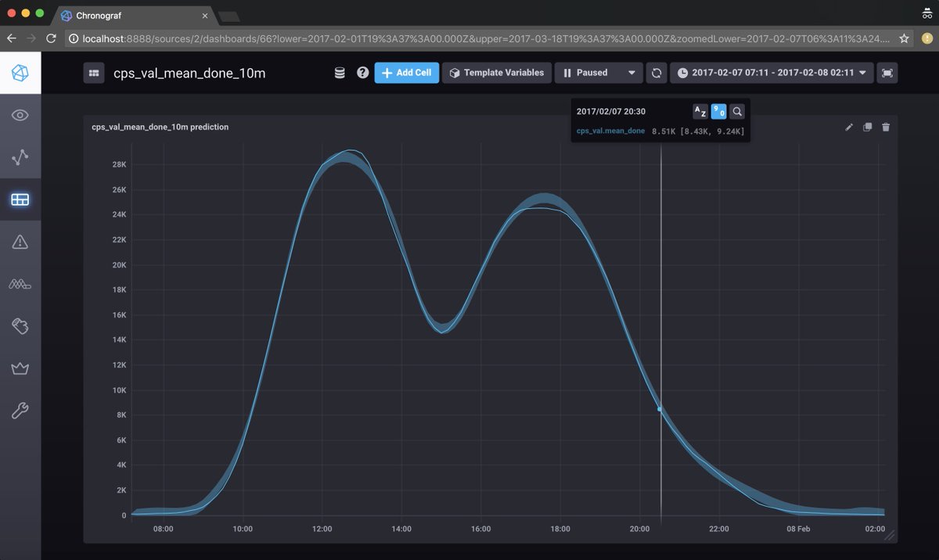Viewport: 939px width, 560px height.
Task: Open the hand-icon sidebar item
Action: coord(20,326)
